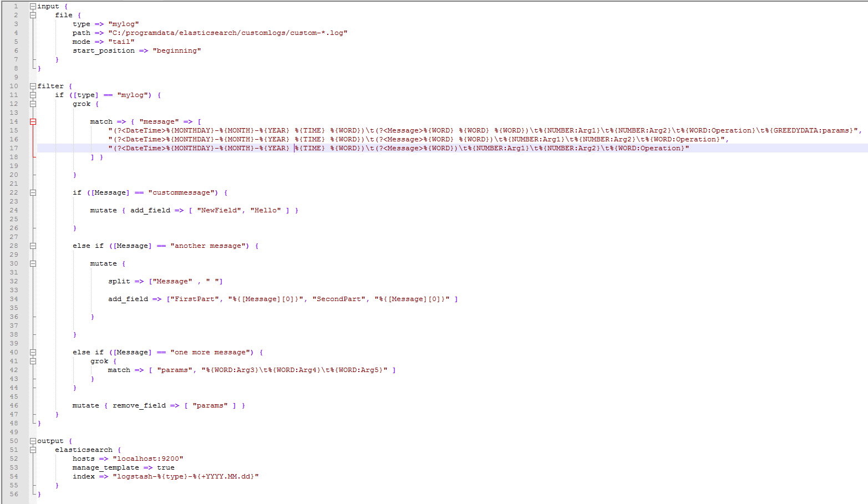Collapse the else if "one more message" fold marker

(33, 352)
